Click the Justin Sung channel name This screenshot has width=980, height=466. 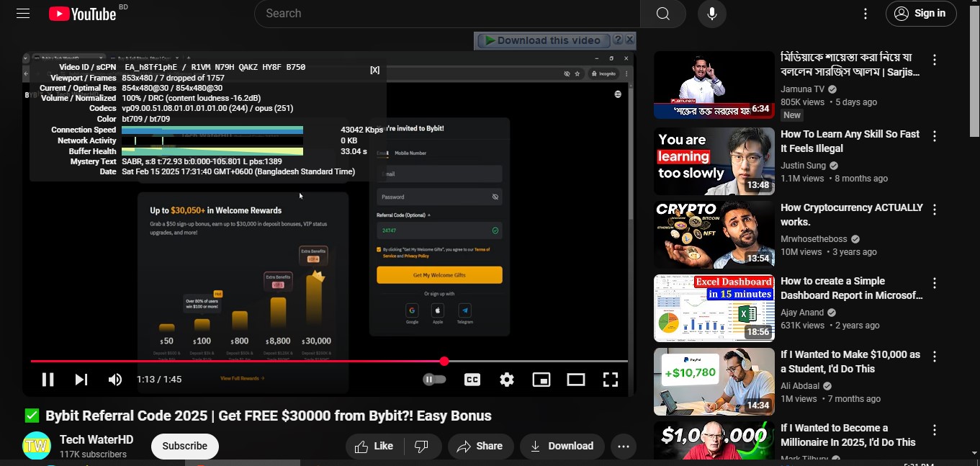803,166
